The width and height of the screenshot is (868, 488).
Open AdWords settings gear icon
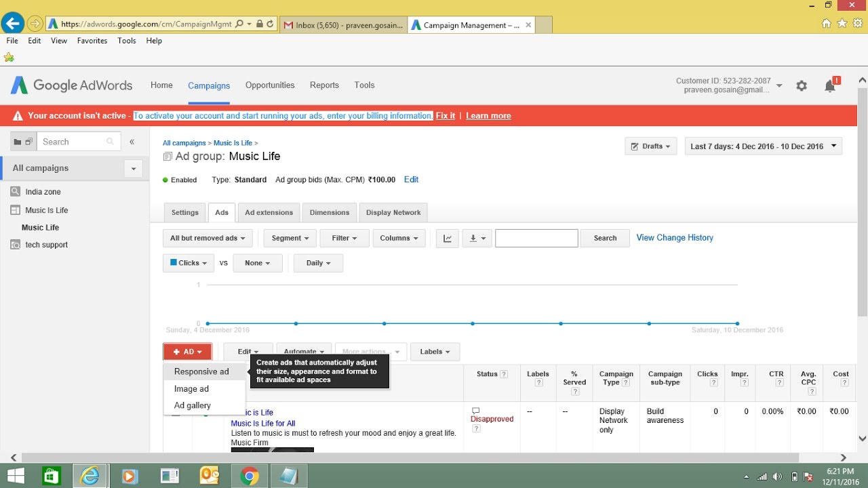click(802, 86)
